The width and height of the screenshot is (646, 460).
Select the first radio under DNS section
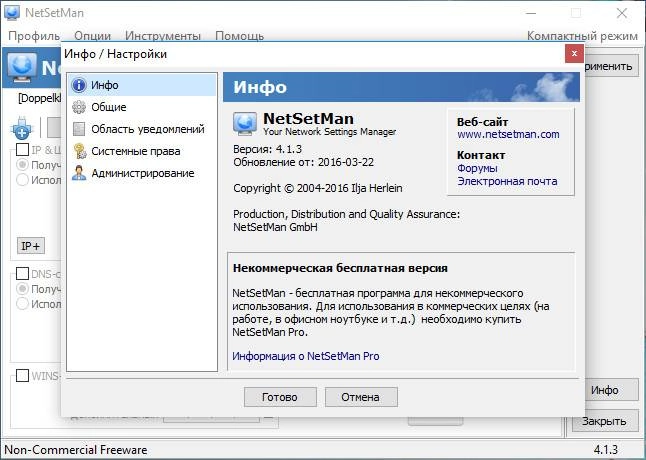pyautogui.click(x=22, y=289)
